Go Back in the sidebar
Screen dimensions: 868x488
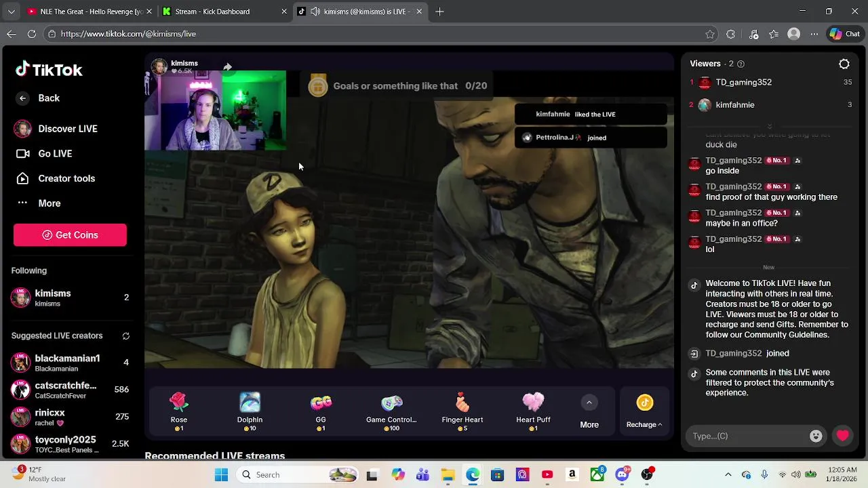tap(39, 98)
